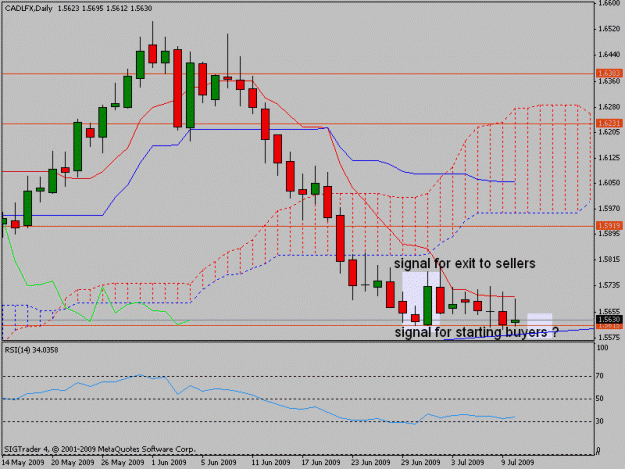Viewport: 625px width, 469px height.
Task: Click the RSI scale label 50
Action: (600, 398)
